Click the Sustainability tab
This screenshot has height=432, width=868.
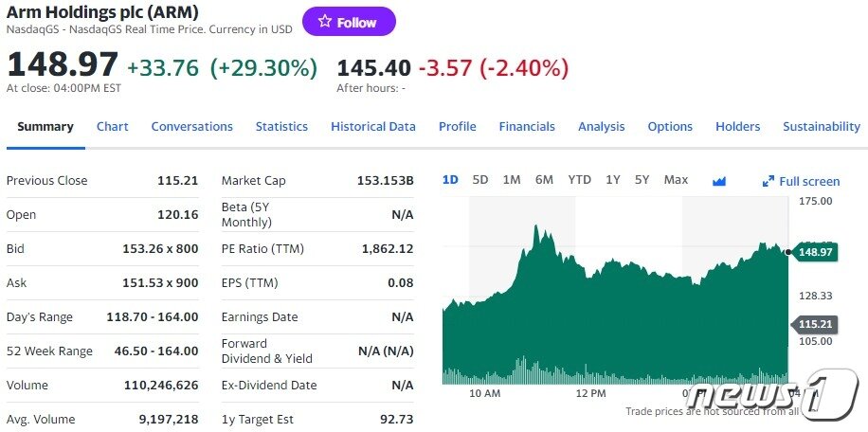coord(821,127)
